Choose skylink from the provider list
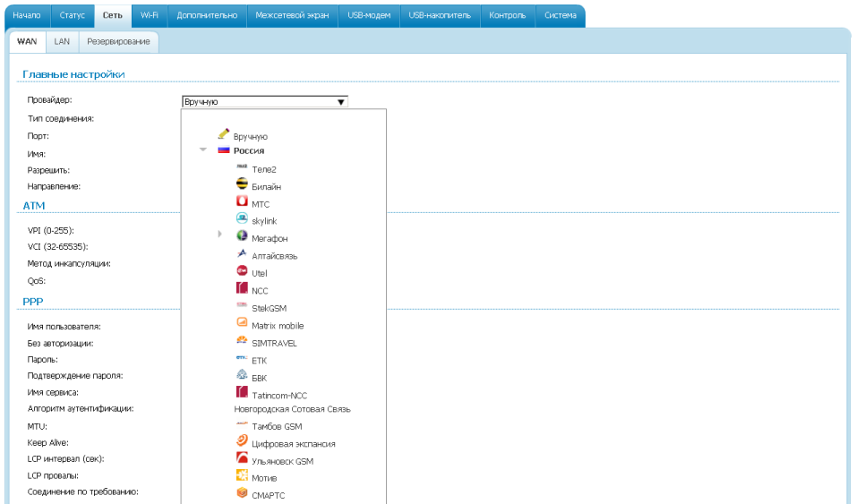856x504 pixels. tap(264, 221)
